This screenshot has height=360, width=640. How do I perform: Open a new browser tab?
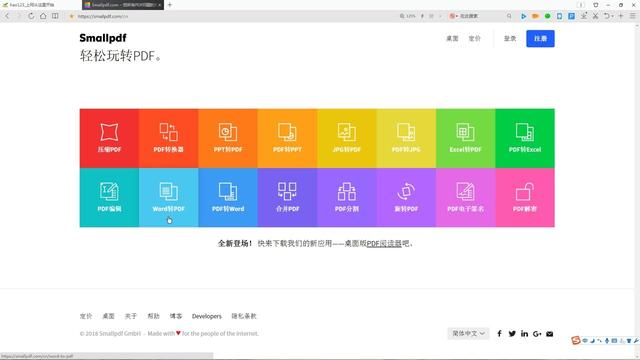click(x=170, y=5)
